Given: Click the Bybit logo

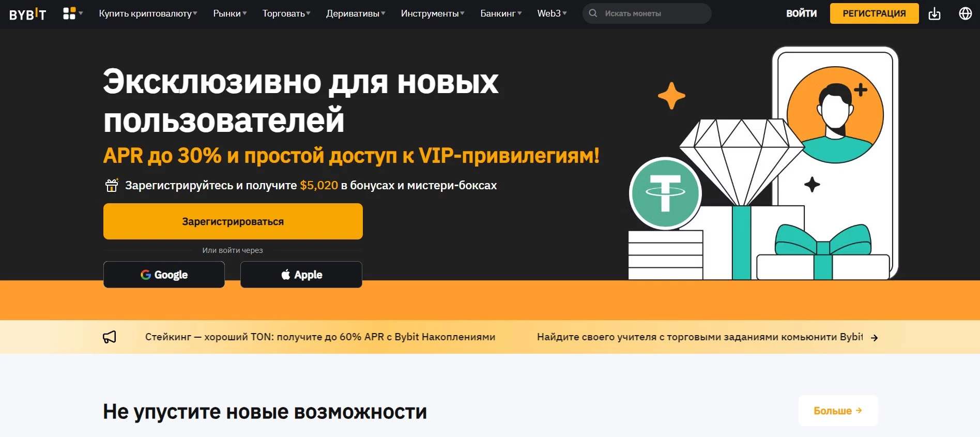Looking at the screenshot, I should pos(28,14).
